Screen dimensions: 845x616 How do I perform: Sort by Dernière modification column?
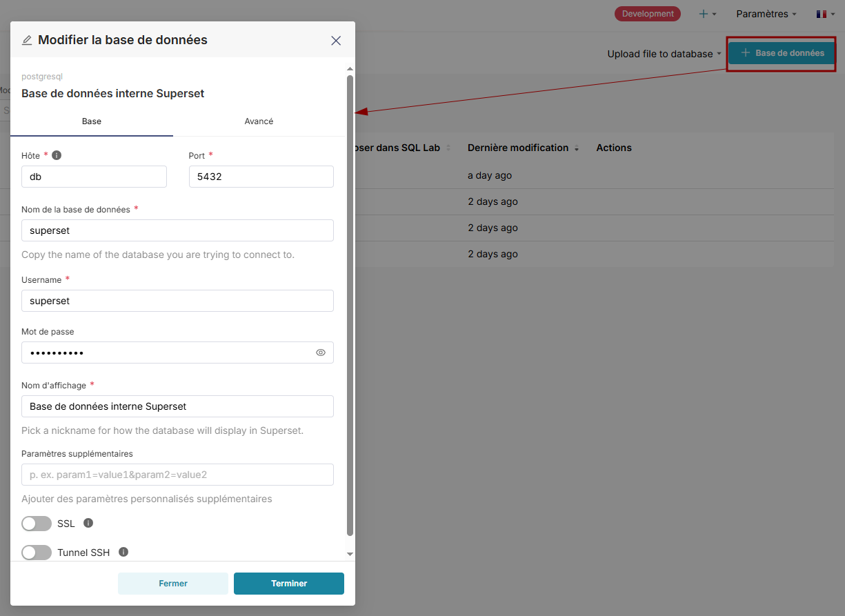pyautogui.click(x=523, y=148)
